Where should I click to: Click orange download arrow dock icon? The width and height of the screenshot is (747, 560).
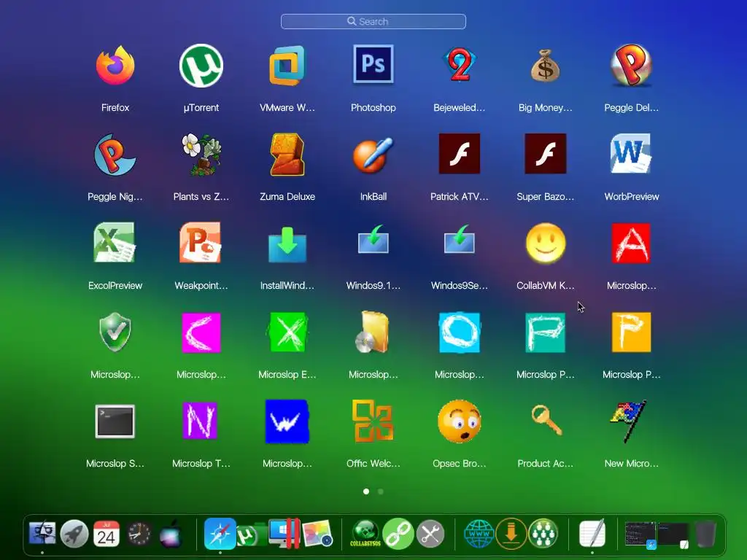[x=511, y=534]
